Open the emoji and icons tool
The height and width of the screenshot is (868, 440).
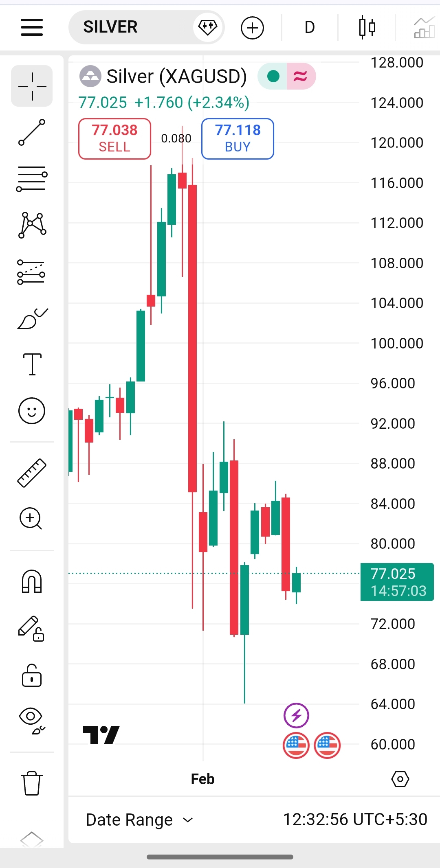(32, 410)
